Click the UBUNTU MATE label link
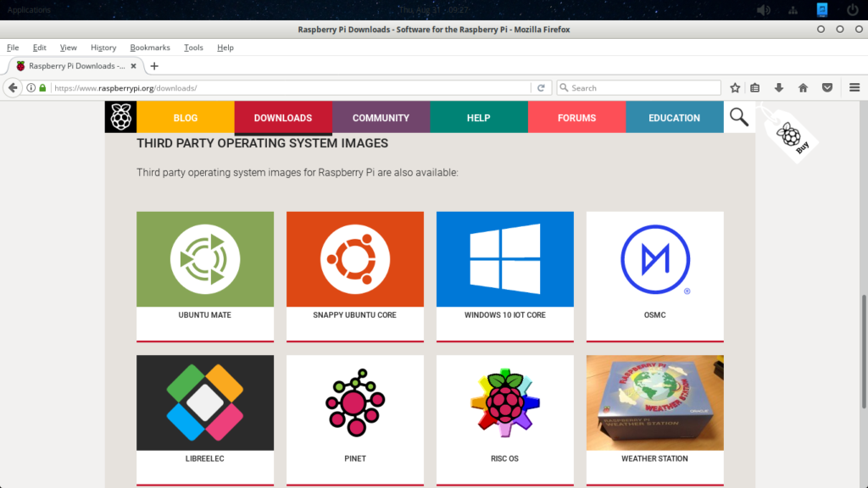The image size is (868, 488). coord(205,315)
